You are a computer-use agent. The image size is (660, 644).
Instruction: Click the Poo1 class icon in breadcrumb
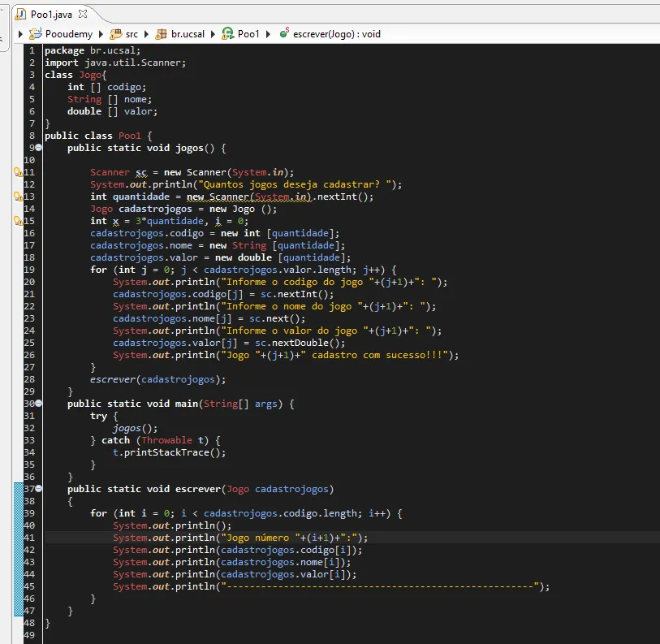tap(228, 34)
